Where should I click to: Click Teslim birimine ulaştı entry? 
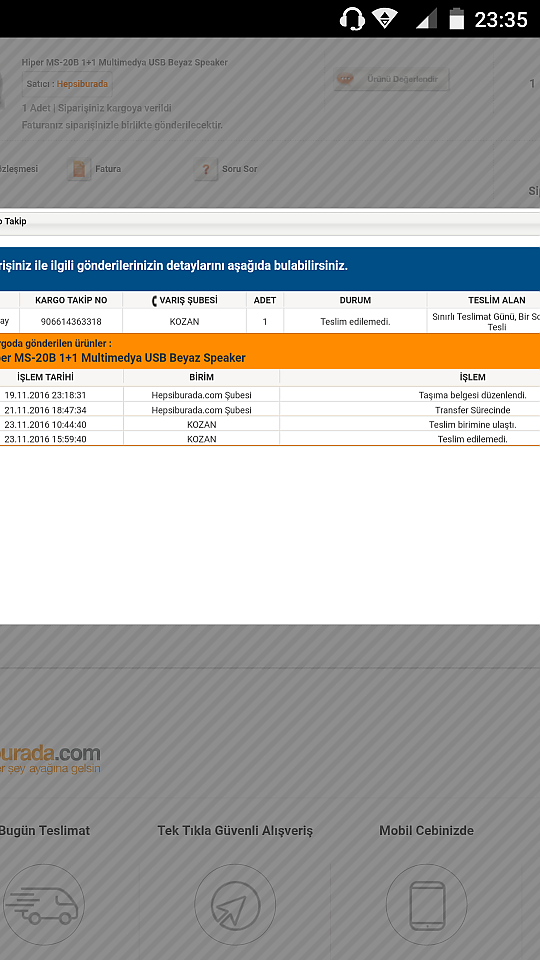point(472,424)
